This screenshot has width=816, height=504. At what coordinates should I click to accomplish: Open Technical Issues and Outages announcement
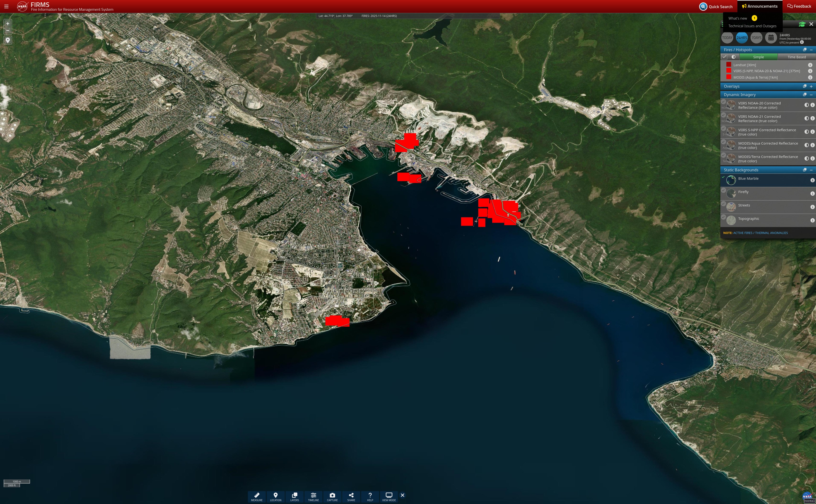pos(752,26)
